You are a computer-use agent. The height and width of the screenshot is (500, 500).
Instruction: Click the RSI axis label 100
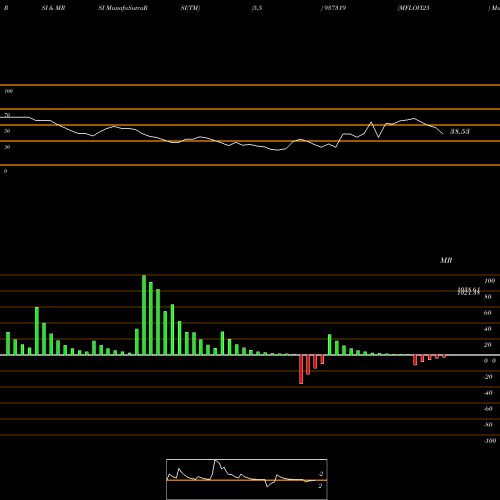(x=9, y=91)
